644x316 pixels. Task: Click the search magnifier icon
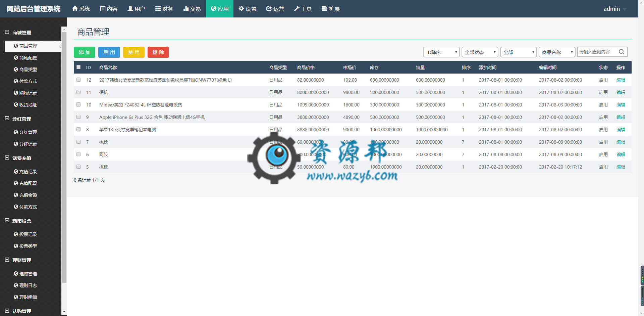622,52
